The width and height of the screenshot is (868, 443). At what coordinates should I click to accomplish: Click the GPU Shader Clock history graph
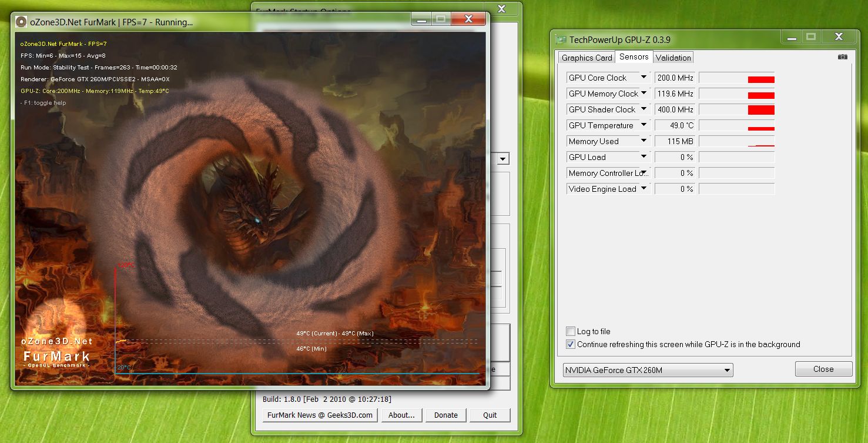click(x=736, y=109)
